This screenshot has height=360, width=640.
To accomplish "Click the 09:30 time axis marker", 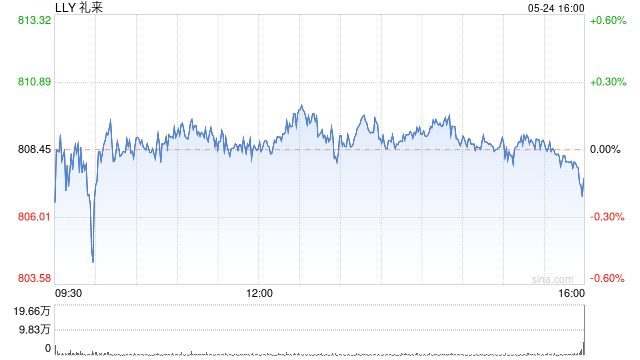I will 68,293.
